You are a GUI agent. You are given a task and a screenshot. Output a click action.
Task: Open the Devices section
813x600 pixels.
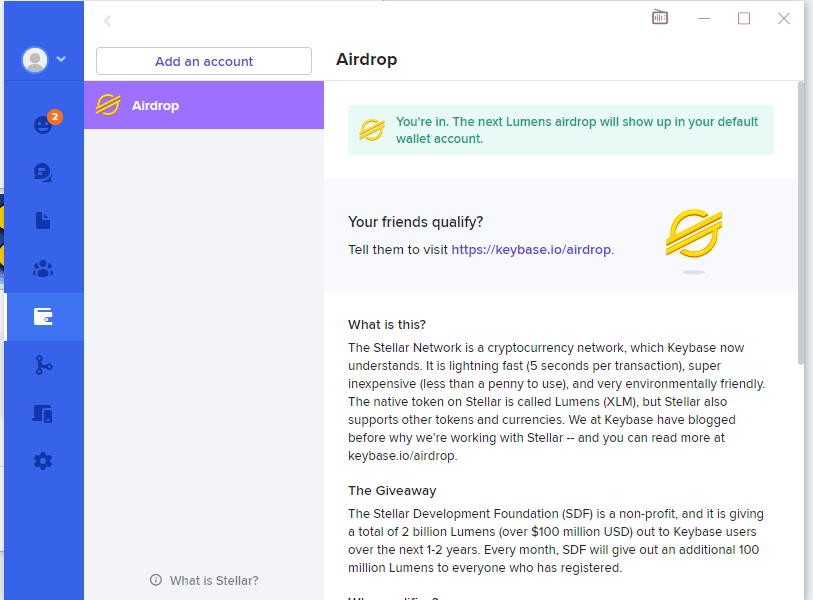[x=43, y=413]
